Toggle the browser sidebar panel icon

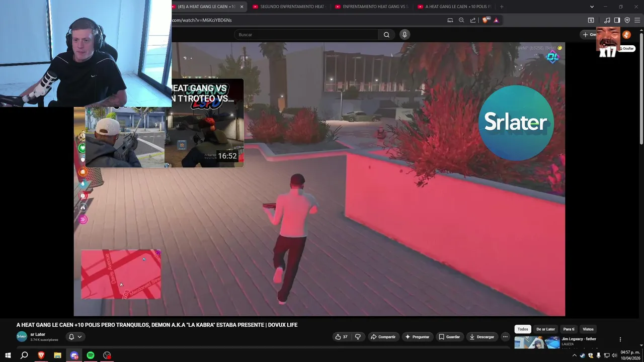click(x=617, y=20)
